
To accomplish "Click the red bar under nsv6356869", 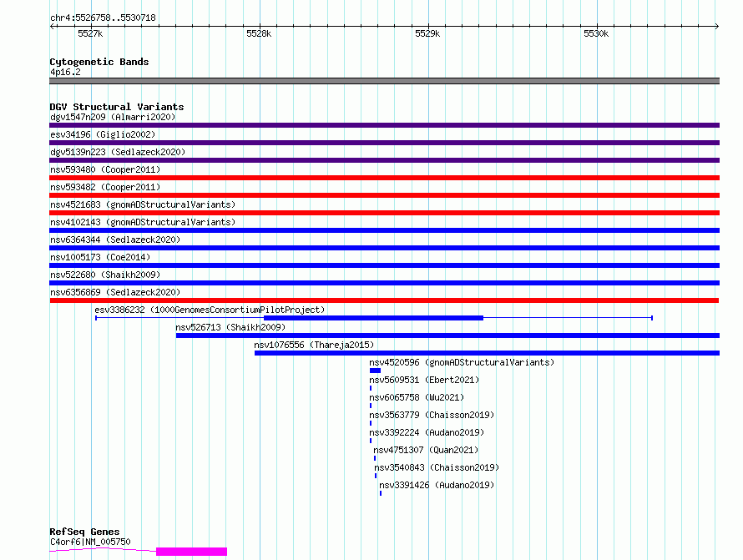I will click(384, 300).
